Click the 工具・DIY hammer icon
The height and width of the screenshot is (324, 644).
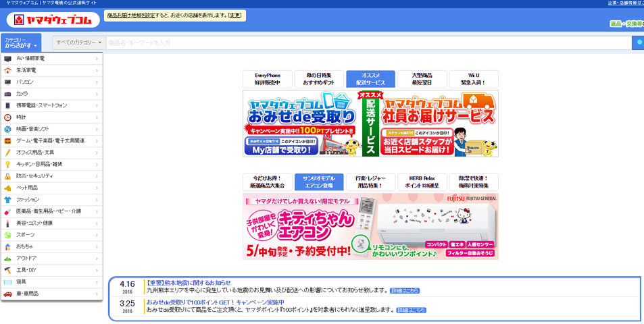click(7, 270)
